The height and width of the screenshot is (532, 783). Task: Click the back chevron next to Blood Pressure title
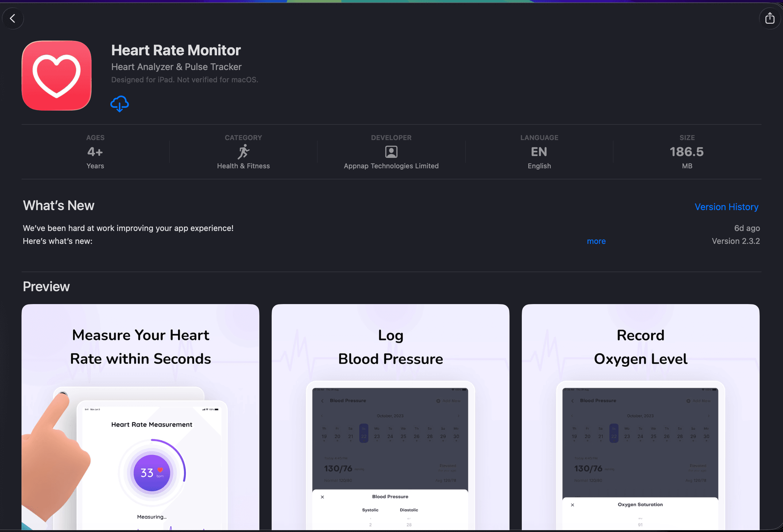(322, 400)
